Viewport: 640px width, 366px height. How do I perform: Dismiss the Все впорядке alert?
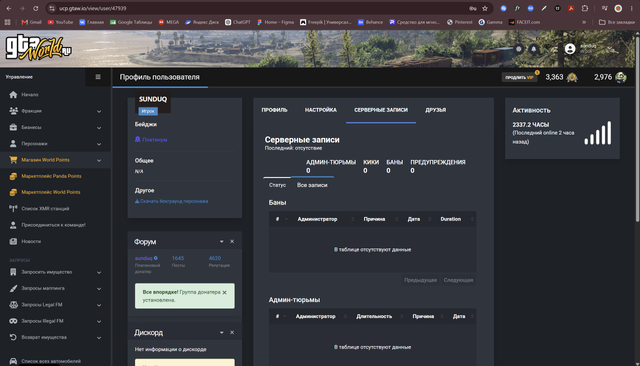coord(224,293)
